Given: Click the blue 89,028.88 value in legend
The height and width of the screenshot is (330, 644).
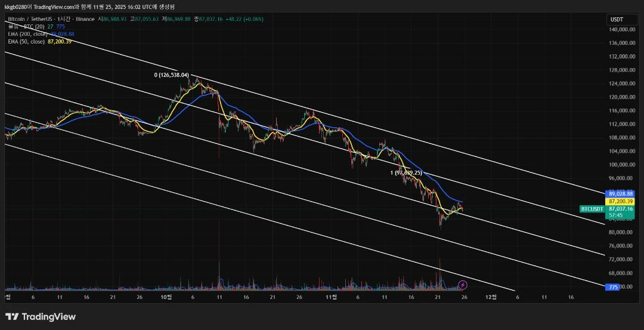Looking at the screenshot, I should (x=63, y=33).
